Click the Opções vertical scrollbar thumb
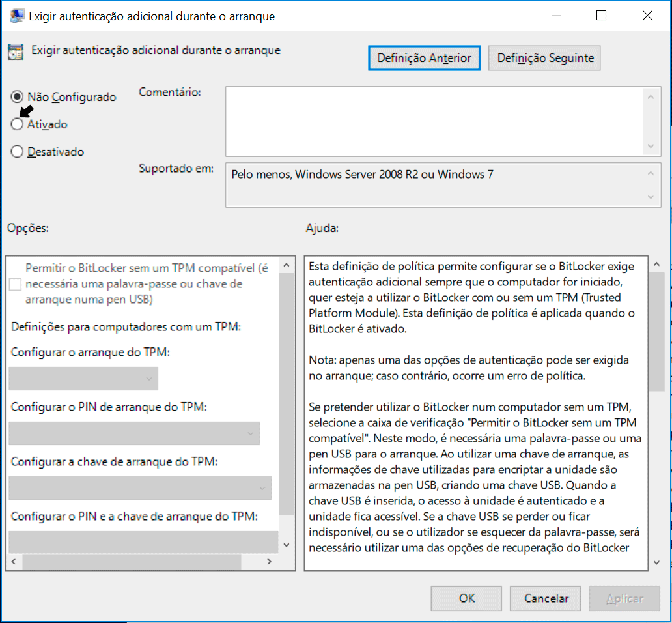Viewport: 672px width, 623px height. click(287, 394)
